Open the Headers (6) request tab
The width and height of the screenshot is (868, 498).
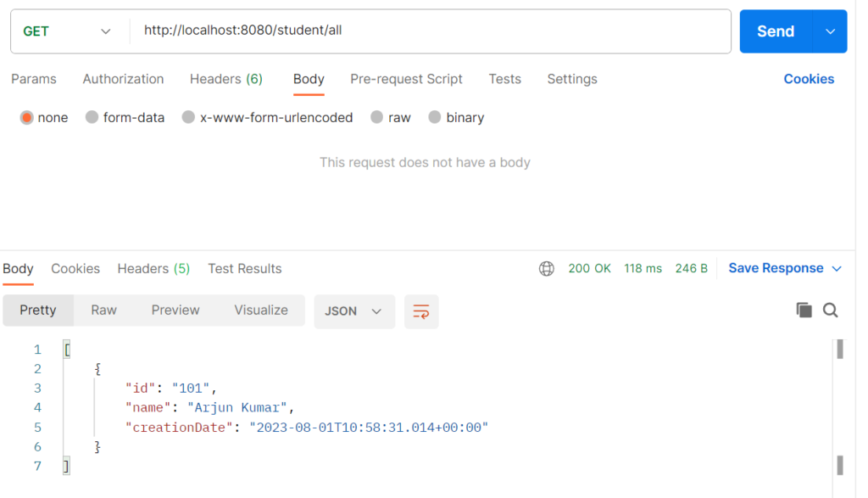(225, 79)
